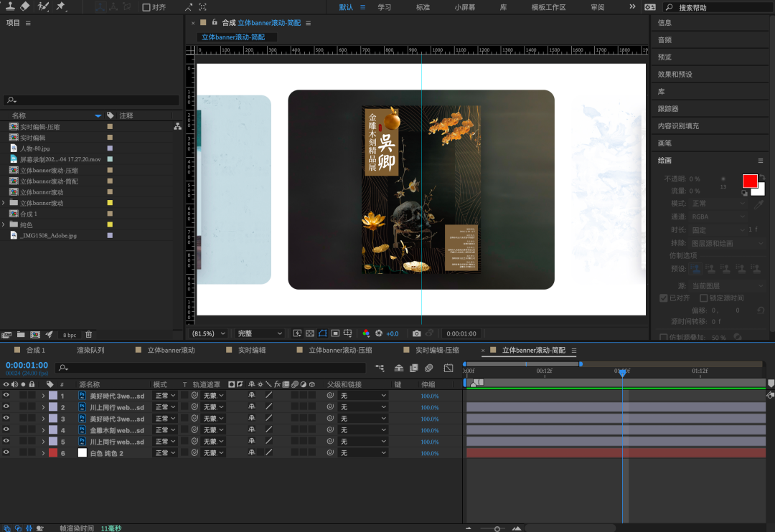Switch to the 学习 workspace
Image resolution: width=775 pixels, height=532 pixels.
[385, 7]
